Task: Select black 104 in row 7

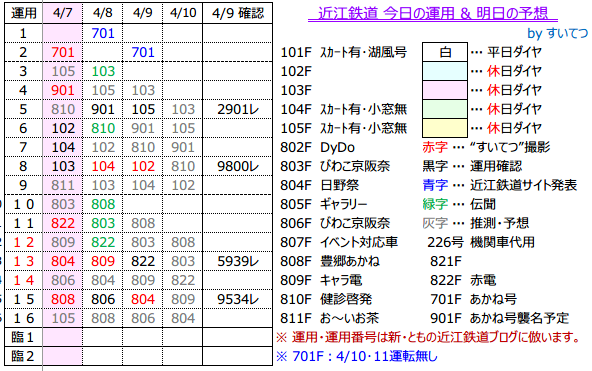Action: pyautogui.click(x=63, y=147)
